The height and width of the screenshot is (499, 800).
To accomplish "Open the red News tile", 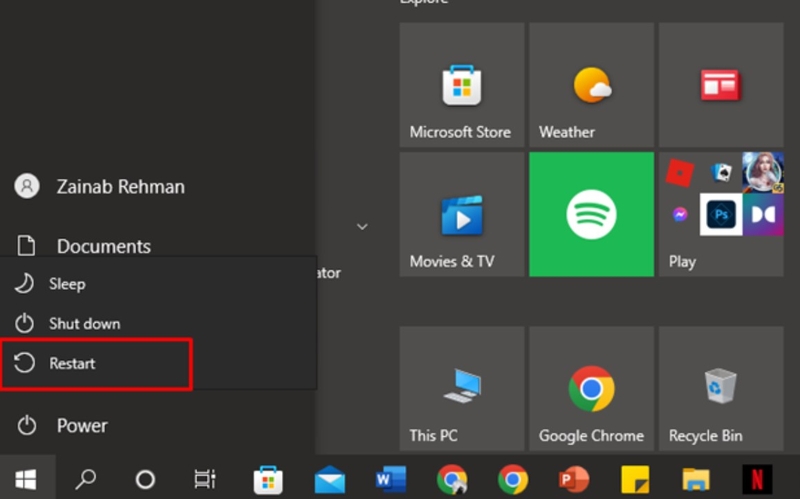I will point(721,85).
